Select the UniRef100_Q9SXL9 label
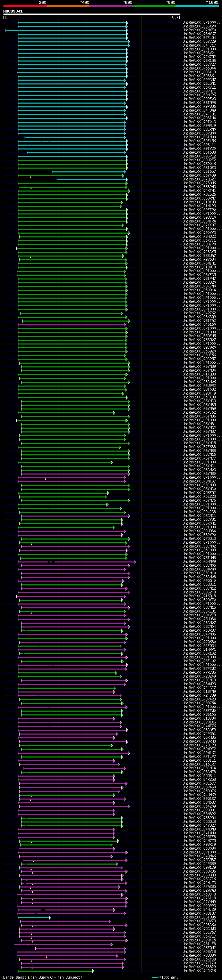This screenshot has height=980, width=222. (199, 72)
